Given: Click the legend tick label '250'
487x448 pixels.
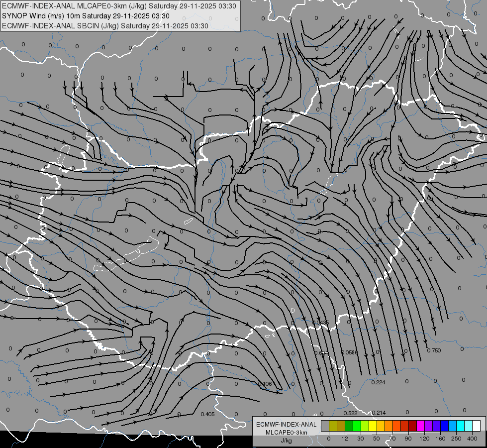Looking at the screenshot, I should [456, 439].
